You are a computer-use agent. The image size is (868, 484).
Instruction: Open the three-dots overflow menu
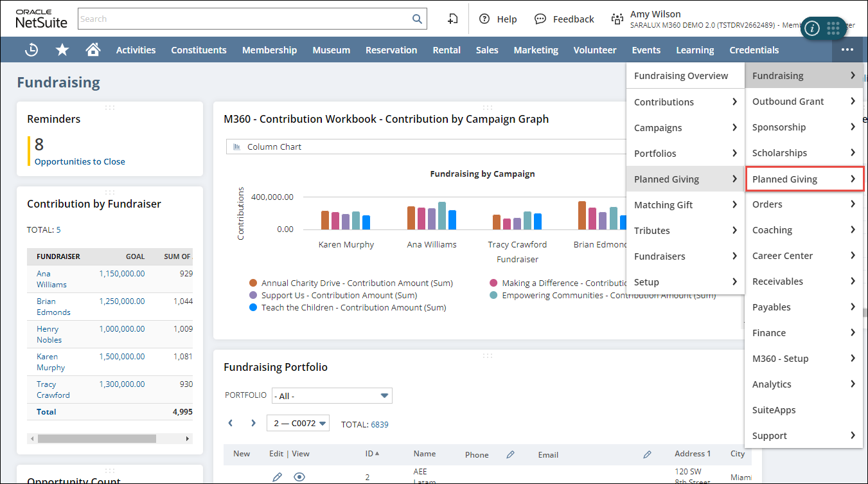point(847,50)
